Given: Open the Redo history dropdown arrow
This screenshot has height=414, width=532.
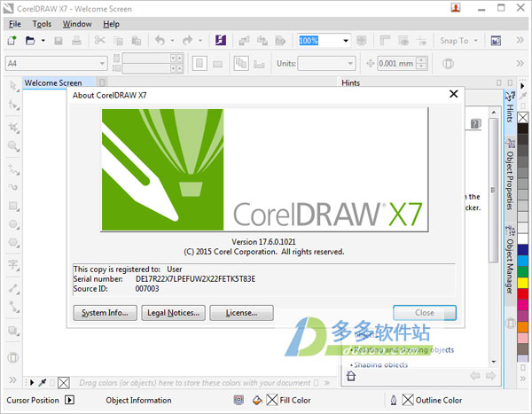Looking at the screenshot, I should click(200, 41).
